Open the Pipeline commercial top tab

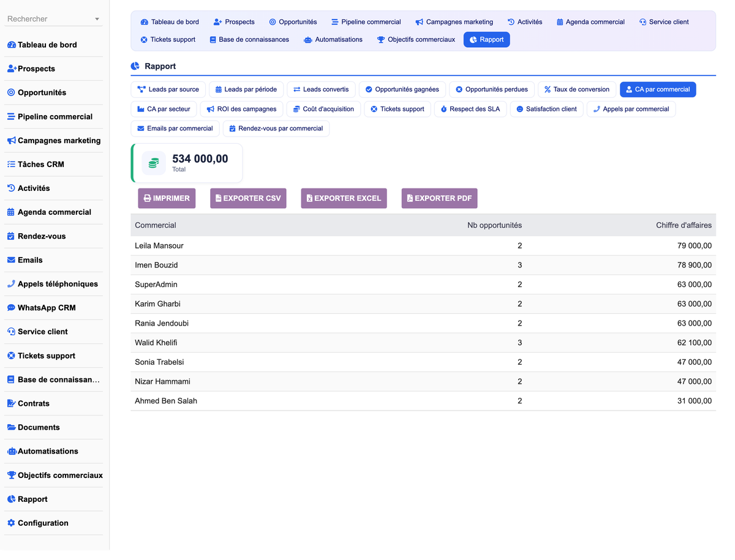coord(366,22)
